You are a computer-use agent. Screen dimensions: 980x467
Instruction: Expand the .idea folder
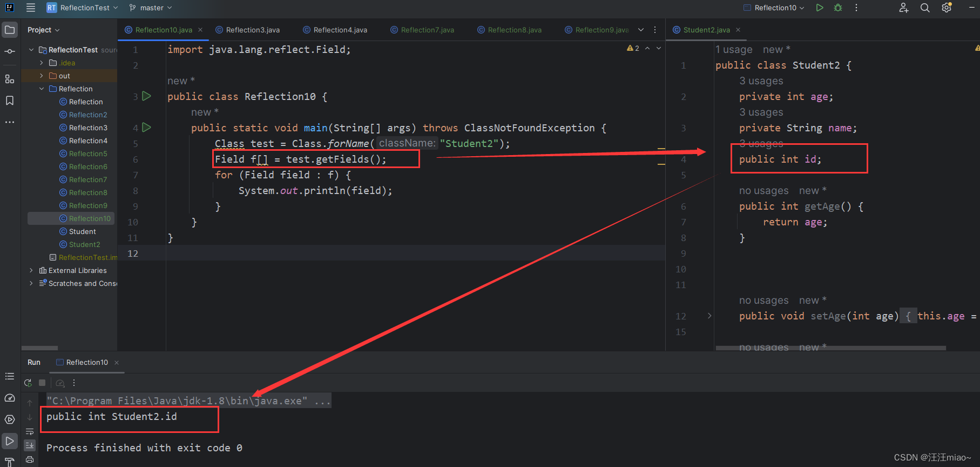click(x=42, y=63)
